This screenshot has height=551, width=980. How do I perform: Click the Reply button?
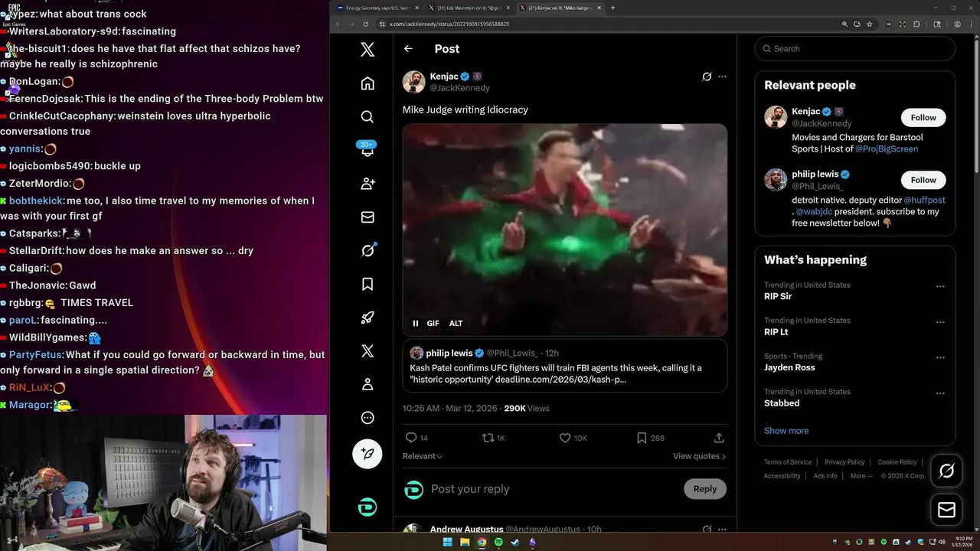[705, 489]
